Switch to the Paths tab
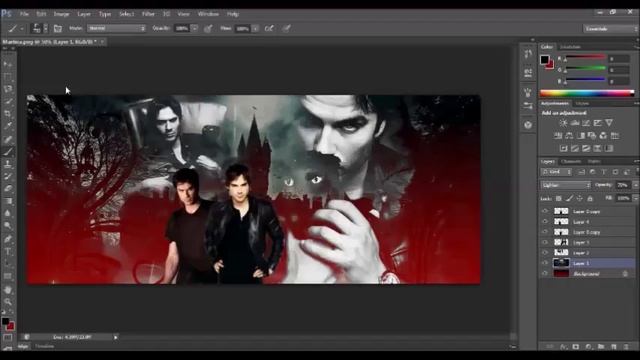This screenshot has height=360, width=640. pyautogui.click(x=594, y=162)
